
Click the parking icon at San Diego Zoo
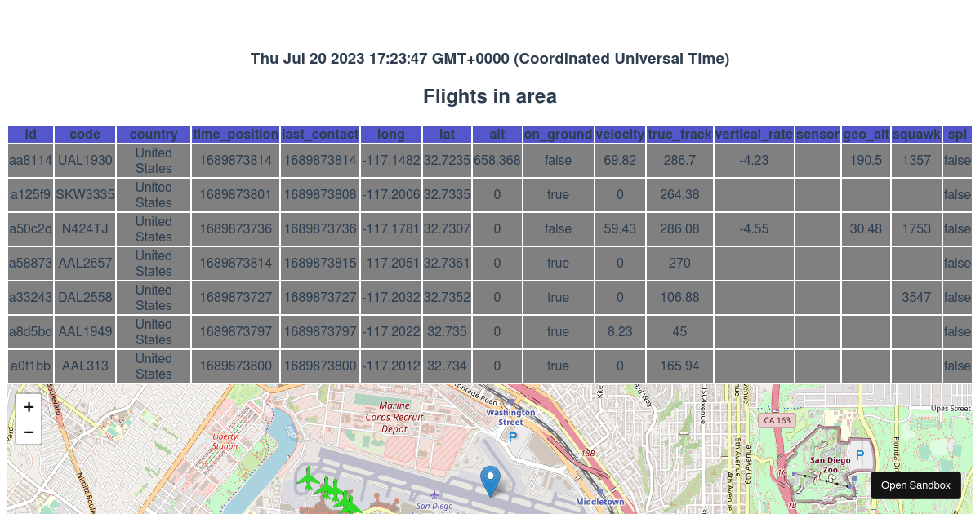859,454
